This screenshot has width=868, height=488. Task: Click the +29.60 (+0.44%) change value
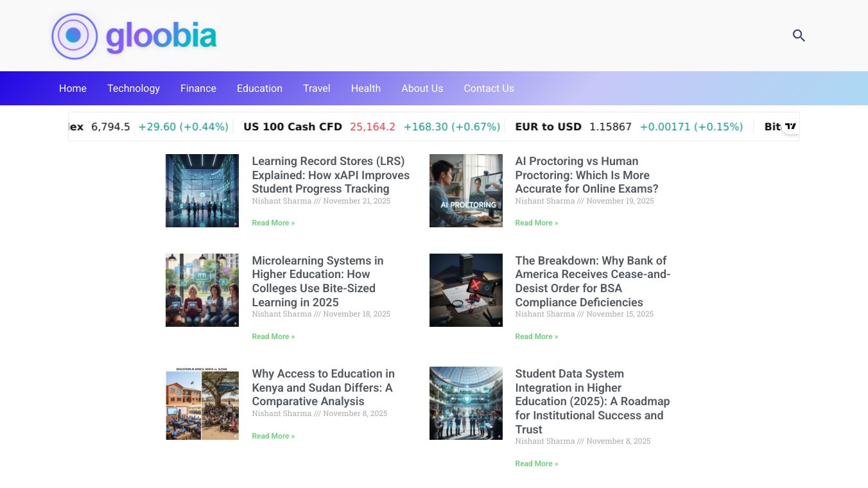pyautogui.click(x=184, y=127)
